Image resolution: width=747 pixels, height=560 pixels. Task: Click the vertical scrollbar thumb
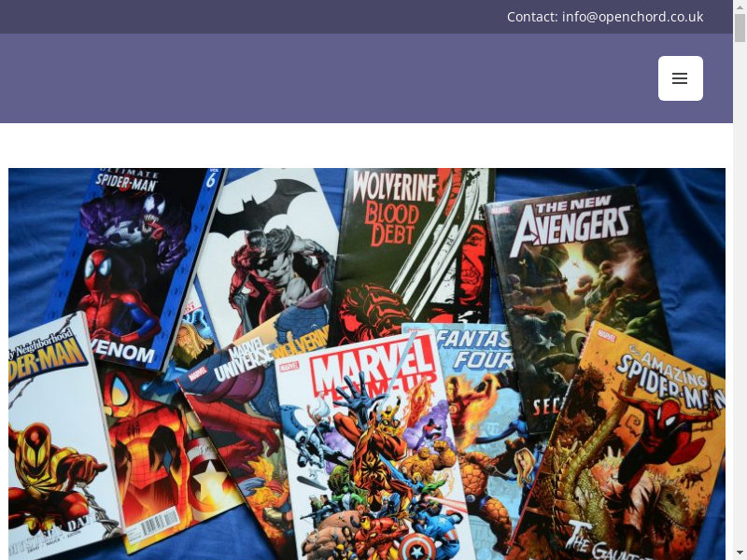pyautogui.click(x=740, y=28)
